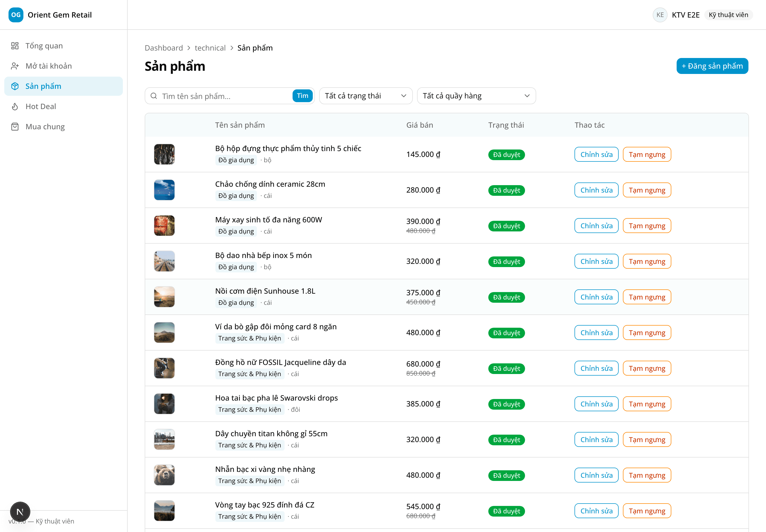Pause Máy xay sinh tố đa năng

647,226
